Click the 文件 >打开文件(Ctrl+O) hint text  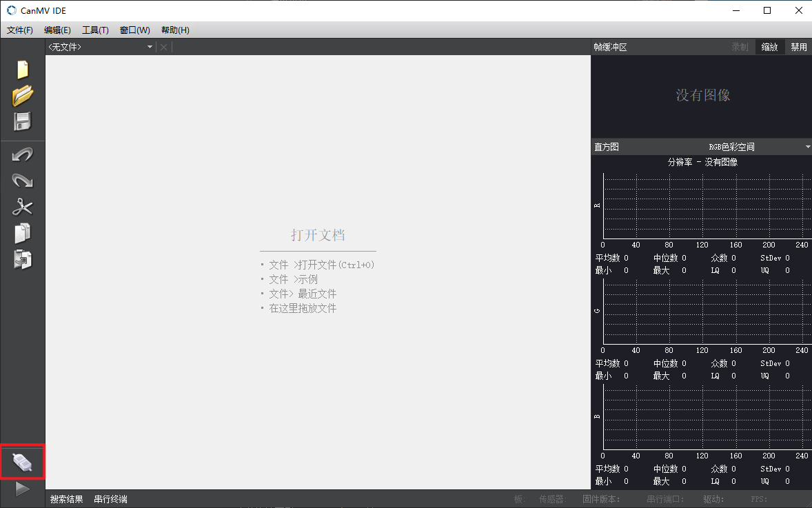[321, 265]
